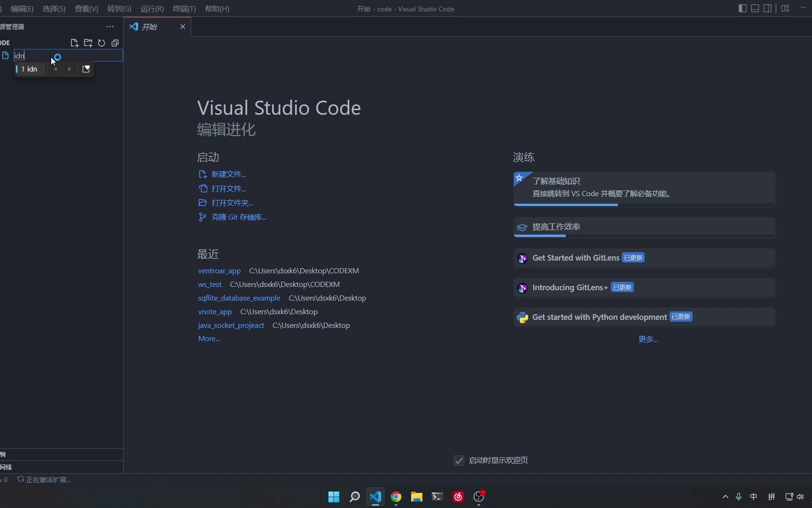Click the New Folder icon in explorer header

tap(88, 43)
